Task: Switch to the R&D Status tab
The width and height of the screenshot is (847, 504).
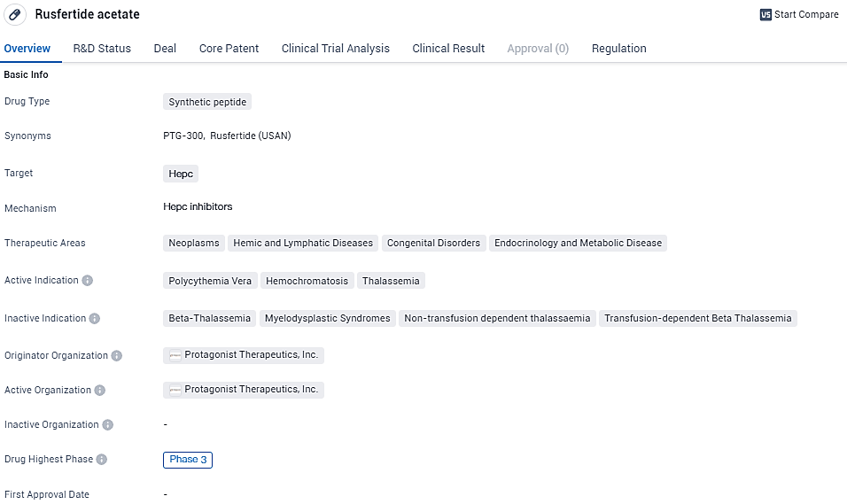Action: pos(102,49)
